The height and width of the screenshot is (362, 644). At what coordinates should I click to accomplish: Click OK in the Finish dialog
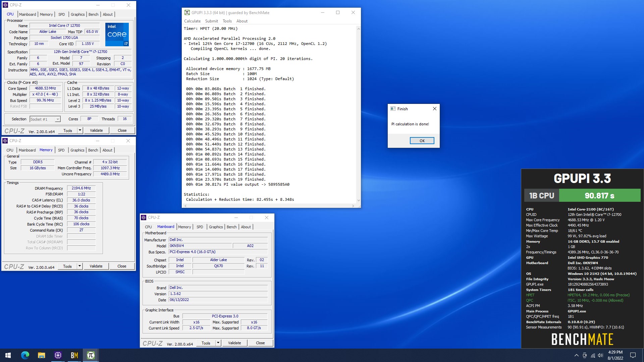pos(422,141)
